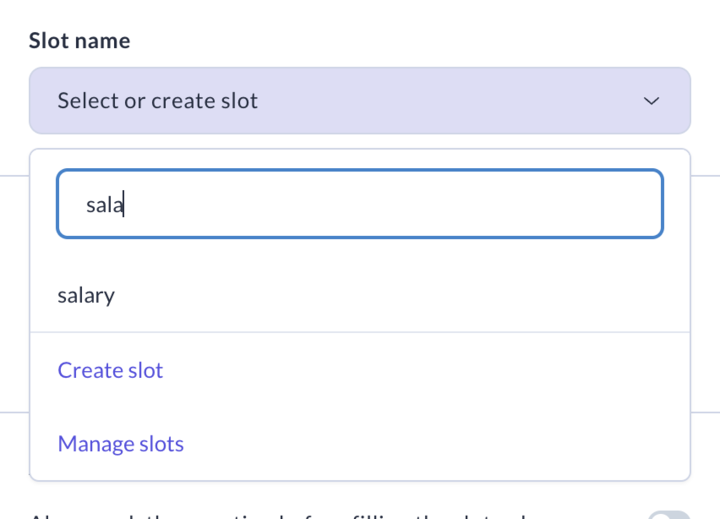This screenshot has width=720, height=519.
Task: Pick the salary entry under the search box
Action: [86, 295]
